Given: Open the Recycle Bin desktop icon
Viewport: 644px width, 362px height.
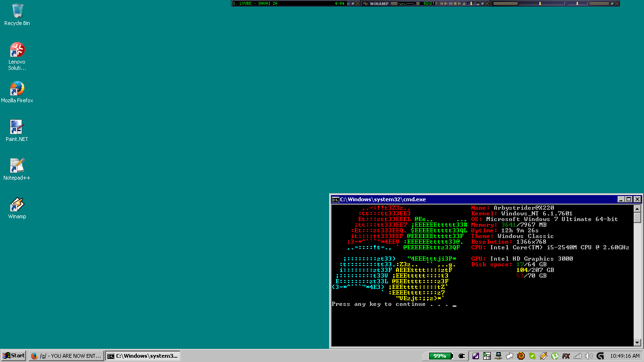Looking at the screenshot, I should pos(17,14).
